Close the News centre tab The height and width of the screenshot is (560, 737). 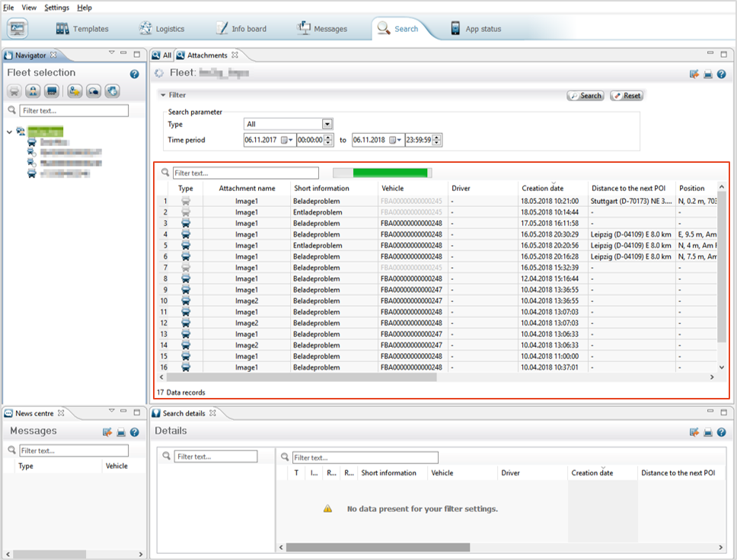(x=61, y=413)
